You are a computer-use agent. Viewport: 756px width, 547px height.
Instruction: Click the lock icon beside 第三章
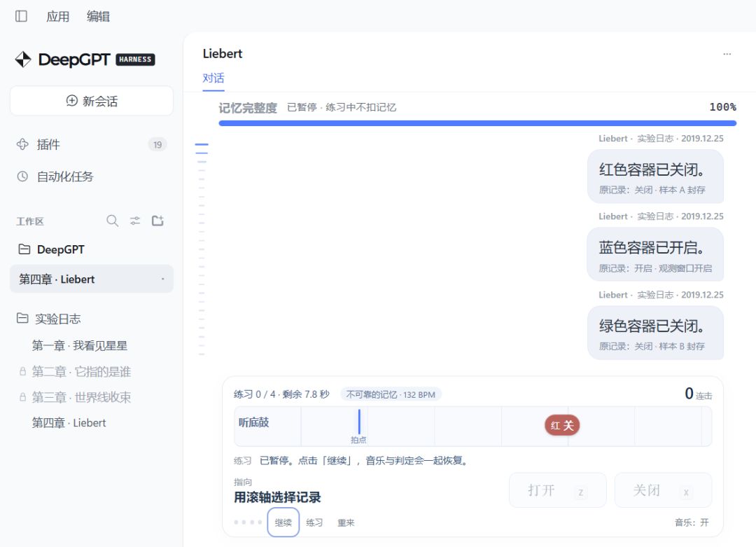(22, 397)
